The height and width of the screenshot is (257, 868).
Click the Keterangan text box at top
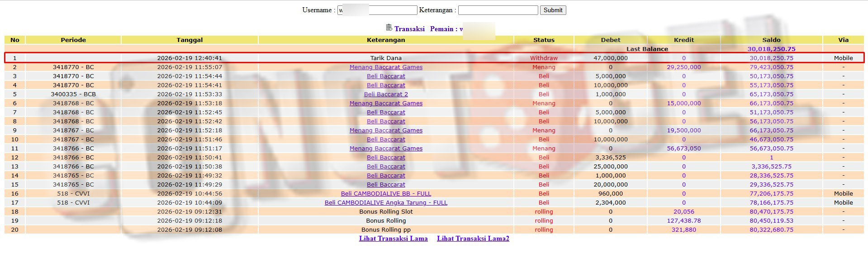point(498,10)
